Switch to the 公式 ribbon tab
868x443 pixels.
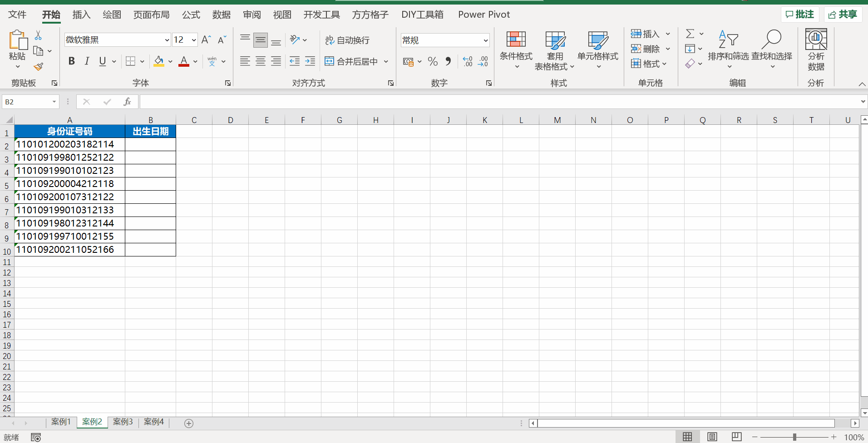pos(191,15)
